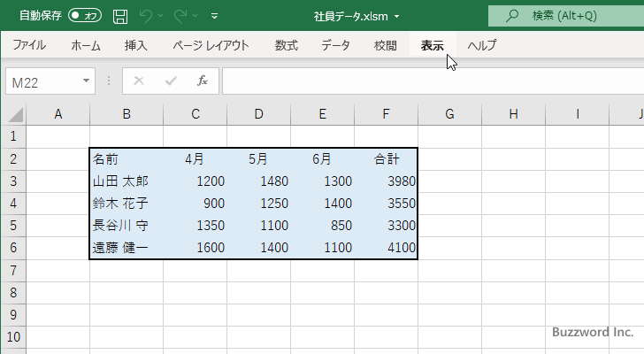Click the formula bar Enter checkmark icon
The width and height of the screenshot is (644, 354).
pyautogui.click(x=171, y=81)
